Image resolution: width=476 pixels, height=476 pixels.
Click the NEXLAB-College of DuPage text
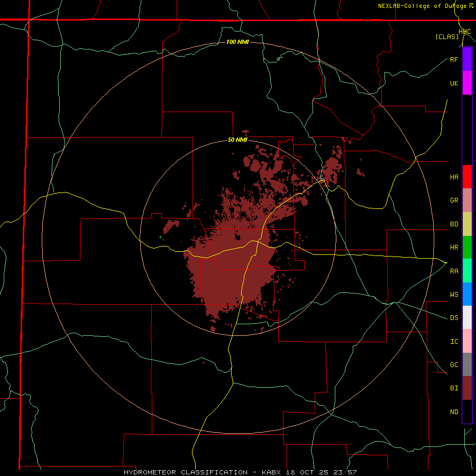click(423, 6)
